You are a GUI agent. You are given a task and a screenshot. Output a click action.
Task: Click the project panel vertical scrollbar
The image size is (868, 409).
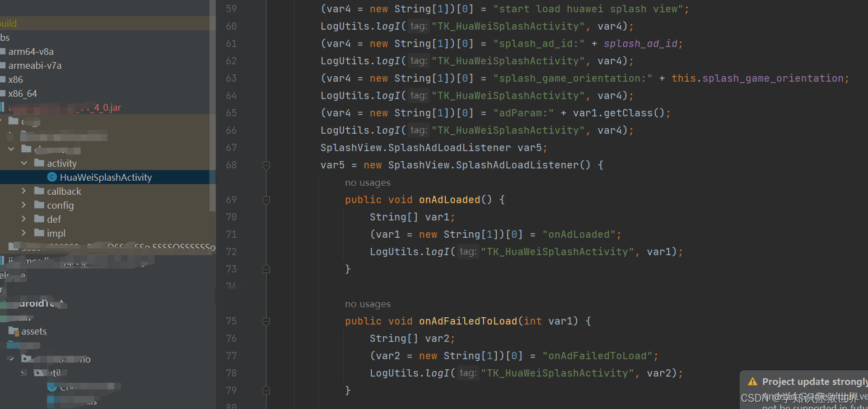pos(212,105)
